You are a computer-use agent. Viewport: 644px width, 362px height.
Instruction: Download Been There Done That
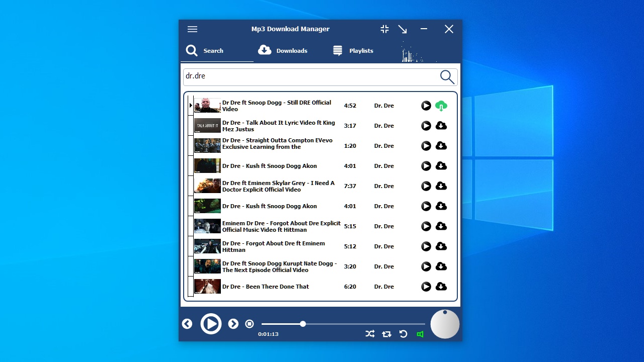pos(441,287)
